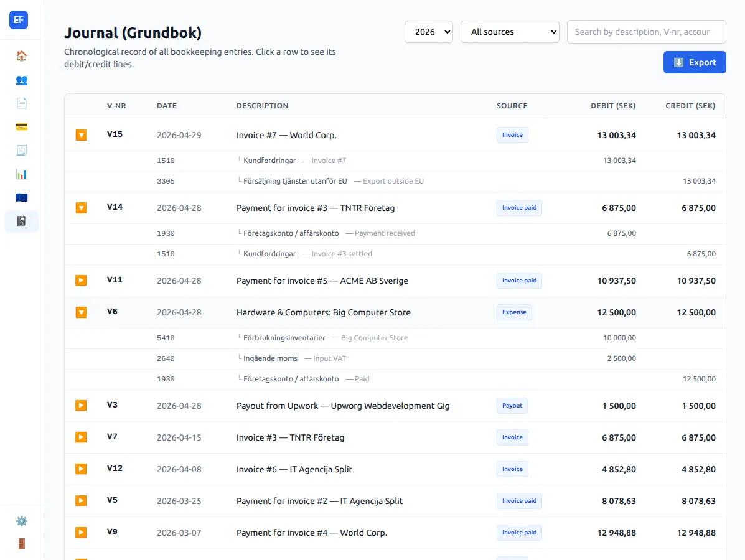Screen dimensions: 745x560
Task: Click Invoice paid badge on V9 row
Action: pyautogui.click(x=519, y=533)
